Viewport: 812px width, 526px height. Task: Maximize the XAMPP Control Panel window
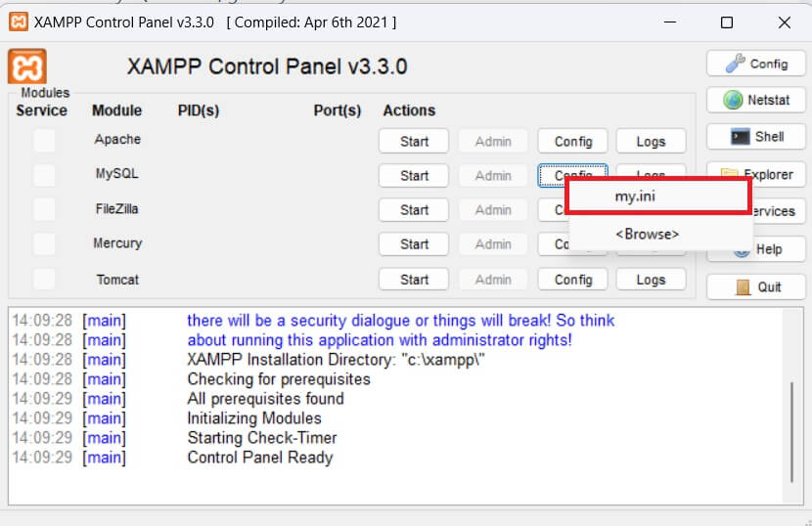click(x=727, y=22)
